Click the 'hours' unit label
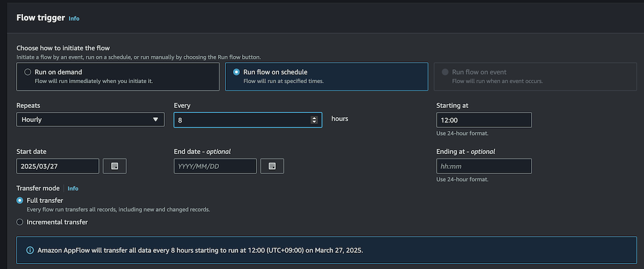The width and height of the screenshot is (644, 269). pyautogui.click(x=340, y=119)
